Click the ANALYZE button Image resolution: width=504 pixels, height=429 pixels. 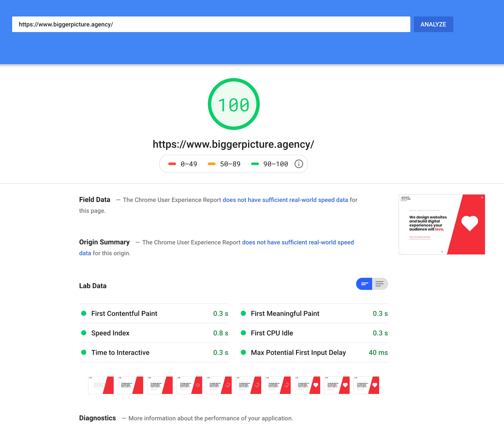[x=433, y=24]
